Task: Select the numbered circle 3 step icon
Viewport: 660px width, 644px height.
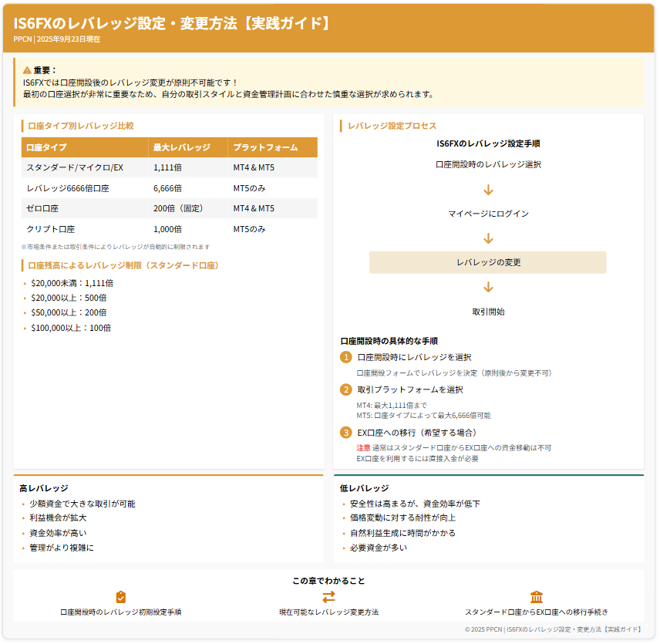Action: (x=346, y=433)
